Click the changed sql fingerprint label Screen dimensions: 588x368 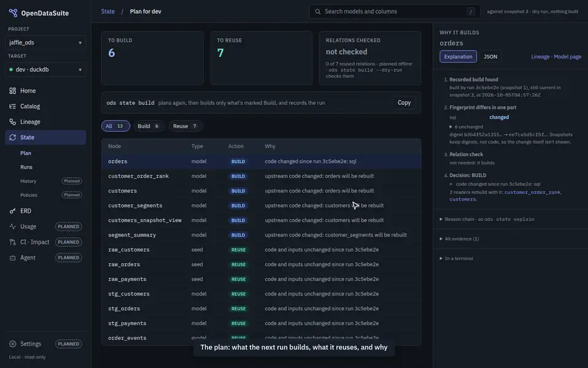(x=499, y=117)
